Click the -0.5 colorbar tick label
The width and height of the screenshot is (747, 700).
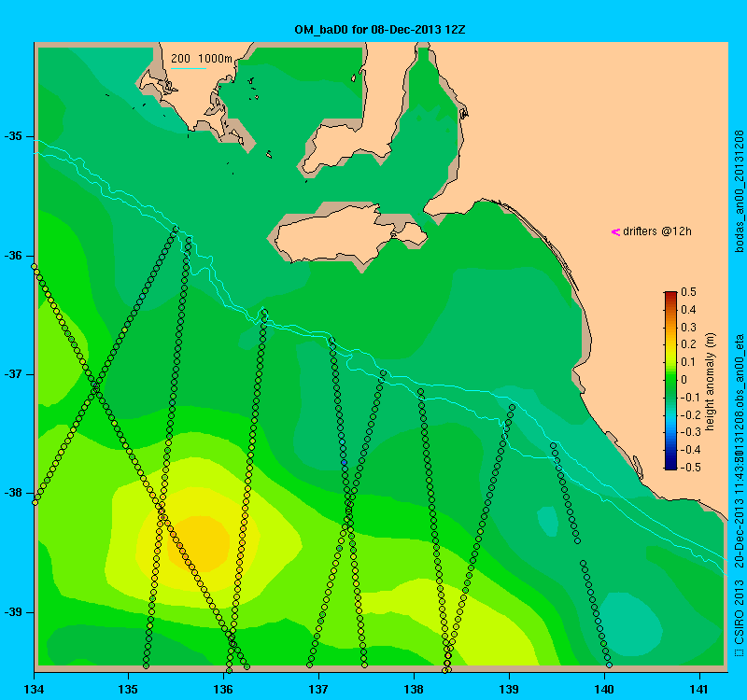click(x=689, y=468)
